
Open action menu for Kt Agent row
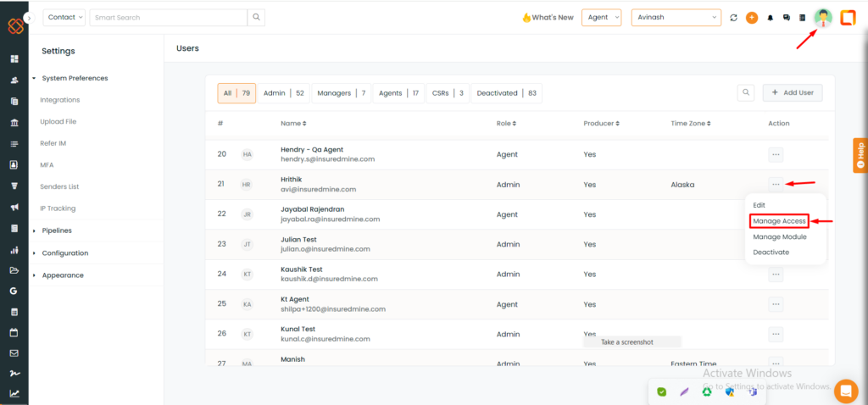(776, 304)
